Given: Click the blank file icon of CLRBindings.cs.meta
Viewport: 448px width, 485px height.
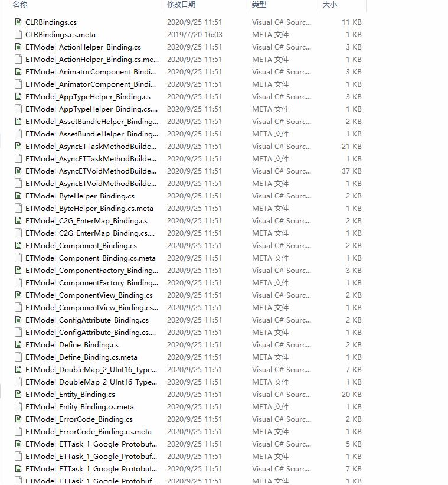Looking at the screenshot, I should point(18,35).
